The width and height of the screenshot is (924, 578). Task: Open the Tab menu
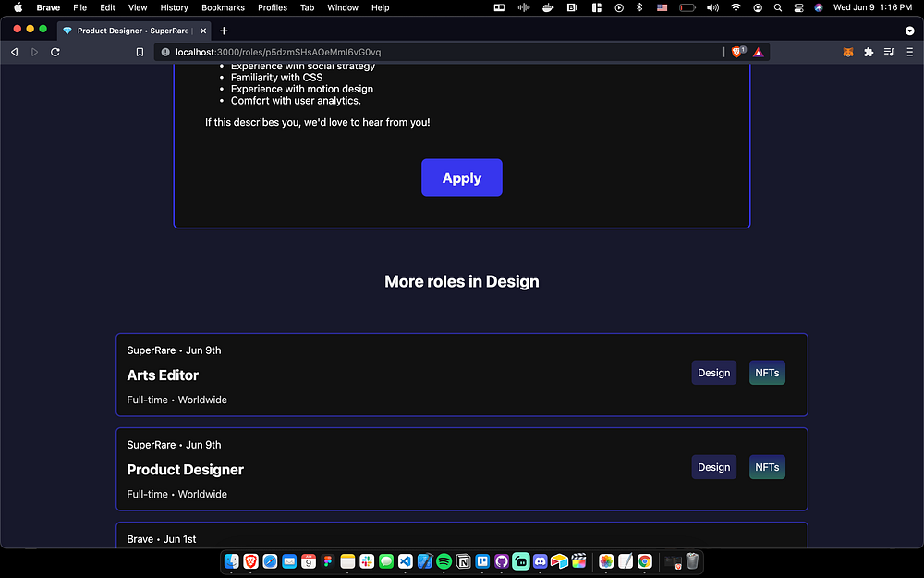click(308, 7)
